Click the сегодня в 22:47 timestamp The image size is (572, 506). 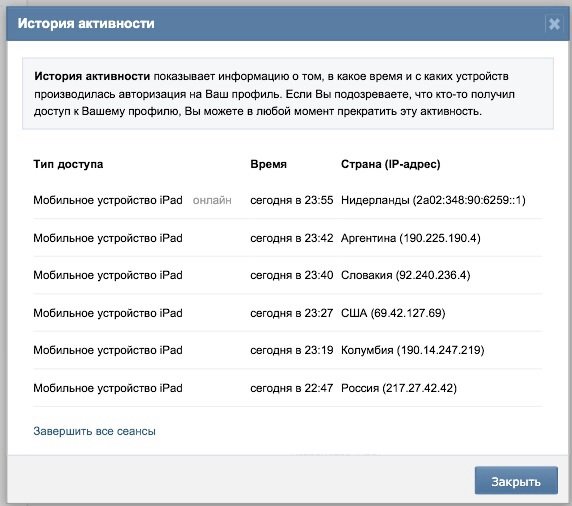(291, 388)
